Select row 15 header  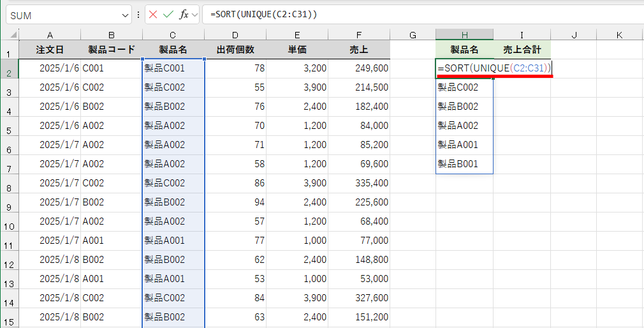(x=9, y=317)
